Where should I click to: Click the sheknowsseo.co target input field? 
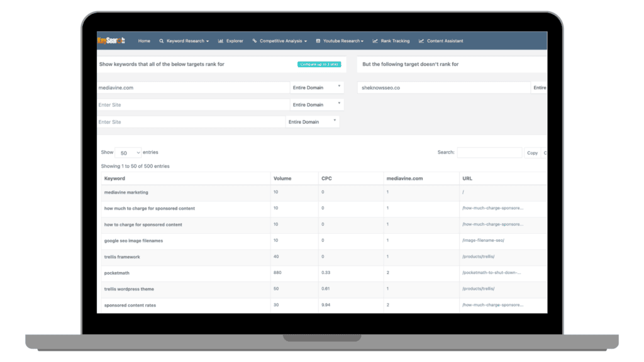[x=443, y=87]
